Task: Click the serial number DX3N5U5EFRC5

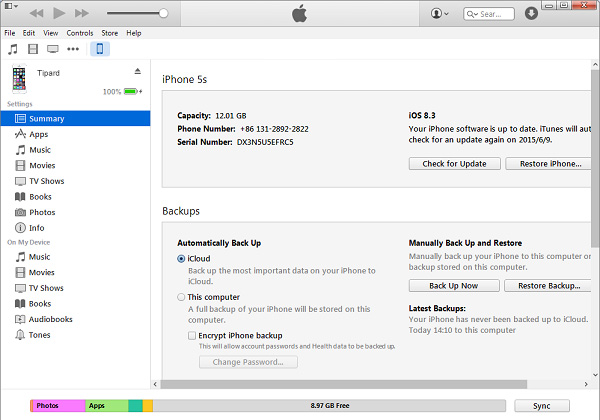Action: click(265, 142)
